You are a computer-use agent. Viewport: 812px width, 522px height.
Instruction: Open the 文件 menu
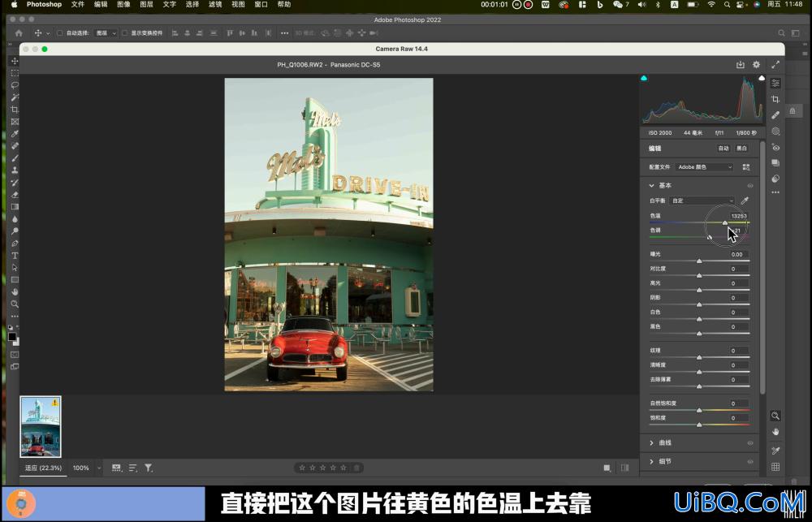[78, 4]
